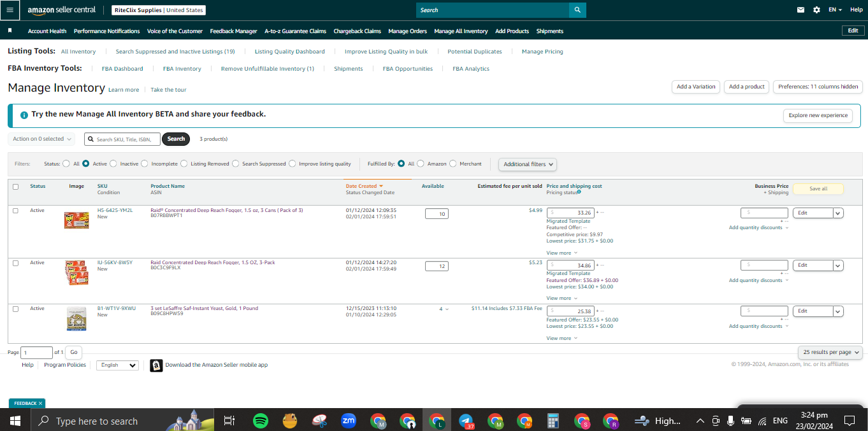868x431 pixels.
Task: Click the LeSaffre Saf-Instant Yeast thumbnail
Action: (x=76, y=318)
